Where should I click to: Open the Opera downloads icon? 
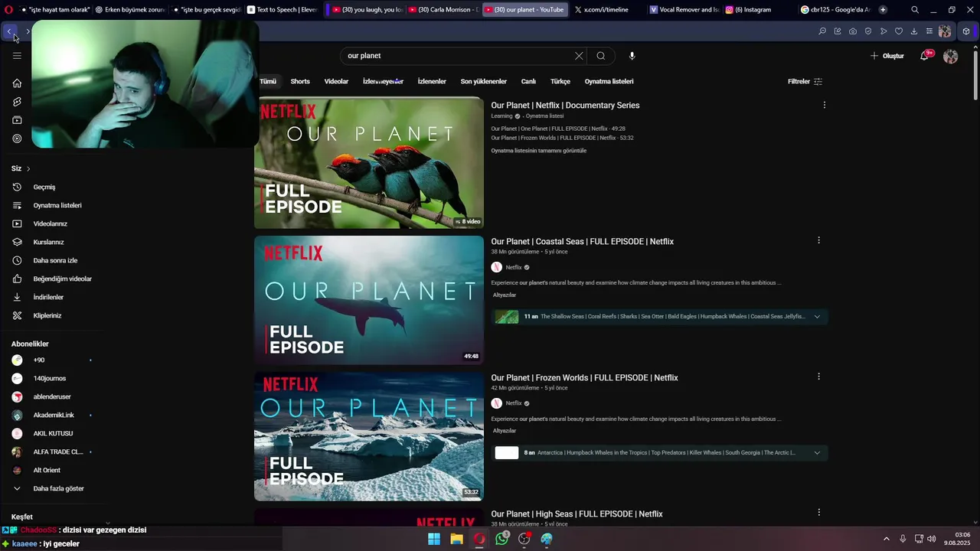pyautogui.click(x=914, y=31)
